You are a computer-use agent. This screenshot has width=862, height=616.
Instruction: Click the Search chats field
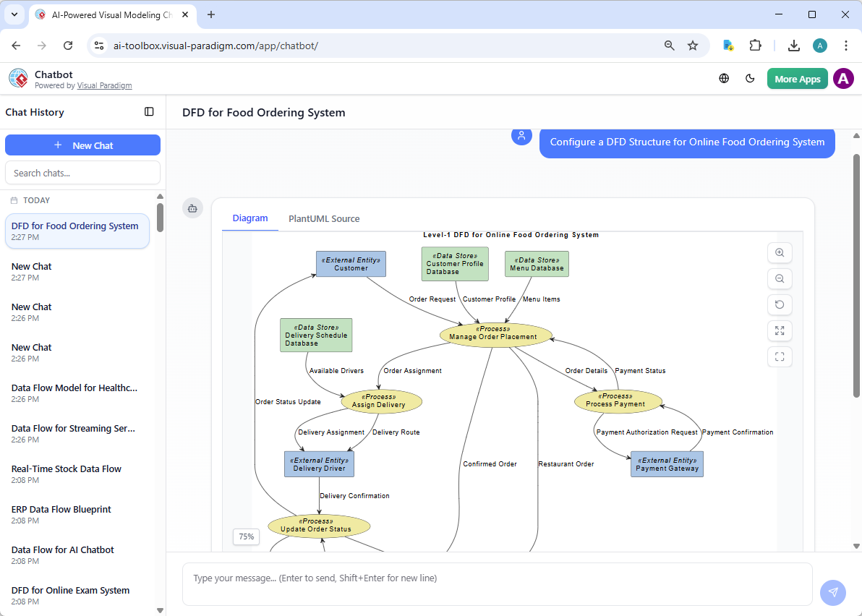[x=82, y=172]
